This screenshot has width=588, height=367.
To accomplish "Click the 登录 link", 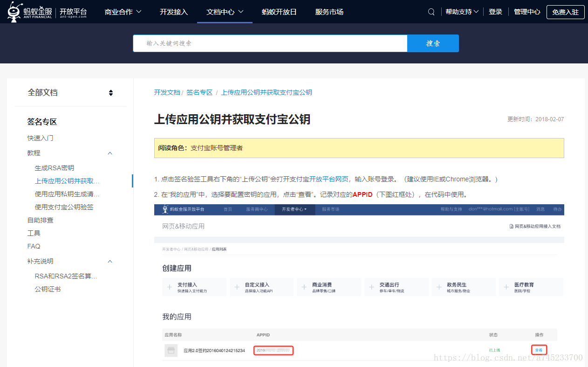I will pos(495,12).
